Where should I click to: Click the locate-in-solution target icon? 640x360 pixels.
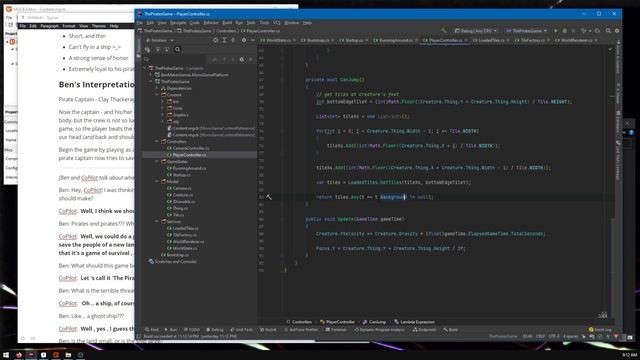click(x=216, y=40)
